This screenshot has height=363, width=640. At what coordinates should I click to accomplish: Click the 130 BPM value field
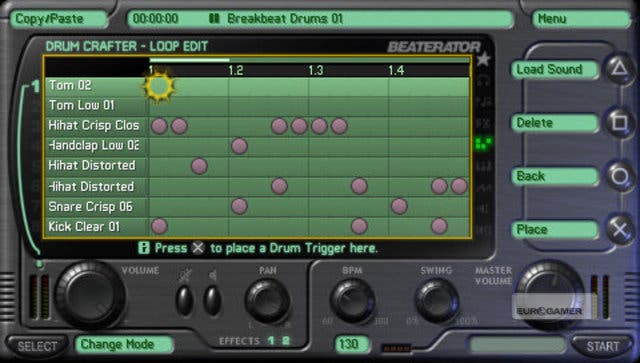coord(352,344)
